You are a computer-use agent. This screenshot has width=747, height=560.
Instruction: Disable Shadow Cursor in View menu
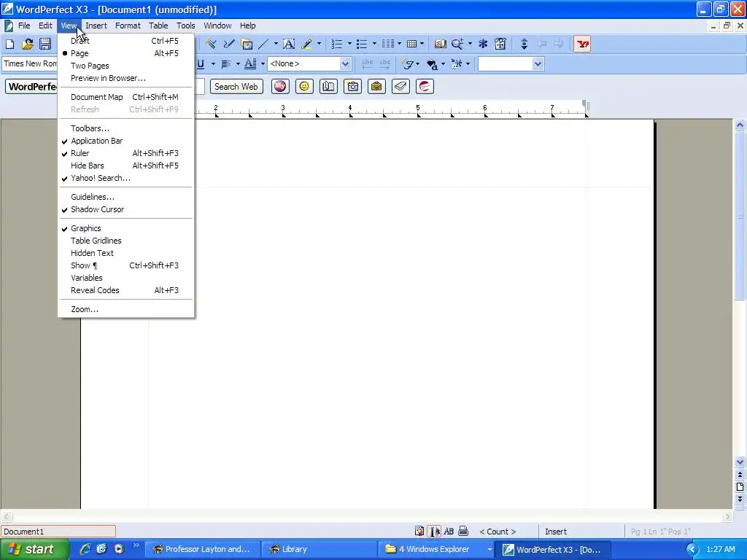126,209
